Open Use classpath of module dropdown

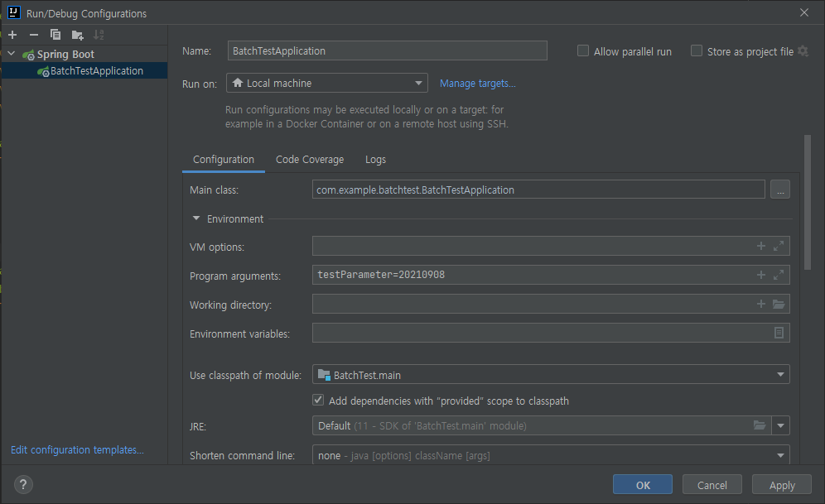pyautogui.click(x=551, y=375)
